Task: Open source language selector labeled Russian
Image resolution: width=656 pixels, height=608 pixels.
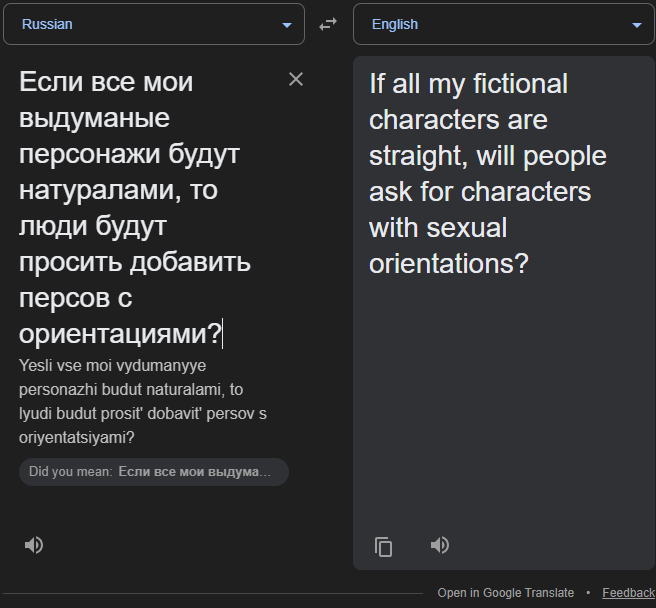Action: [x=48, y=24]
